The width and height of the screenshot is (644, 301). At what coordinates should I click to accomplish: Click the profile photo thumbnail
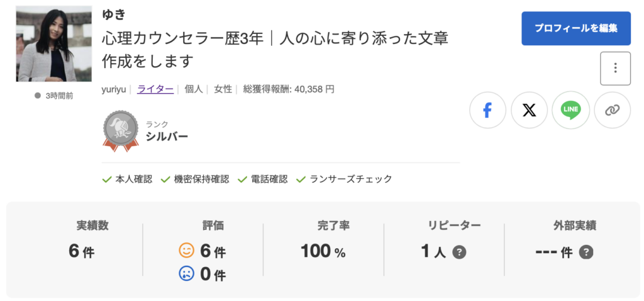coord(46,44)
